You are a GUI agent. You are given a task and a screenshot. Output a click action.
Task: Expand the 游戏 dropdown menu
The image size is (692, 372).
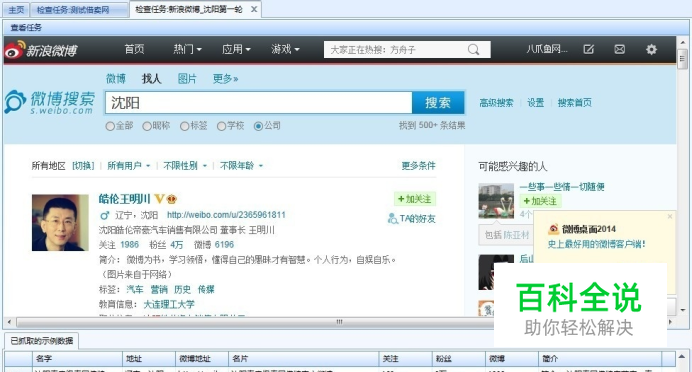coord(285,49)
